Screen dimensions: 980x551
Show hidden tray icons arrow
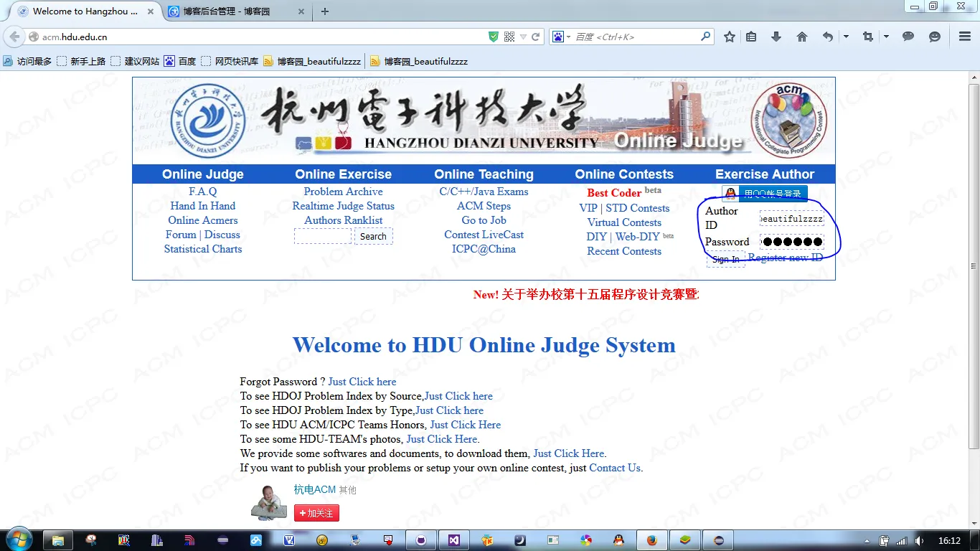pyautogui.click(x=867, y=541)
